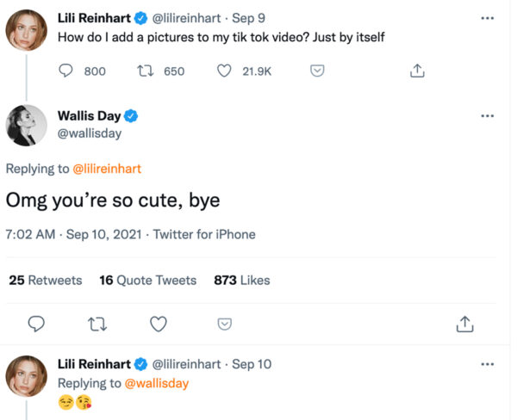Open the @lilireinhart mention under Replying to
Screen dimensions: 517x420
(107, 169)
